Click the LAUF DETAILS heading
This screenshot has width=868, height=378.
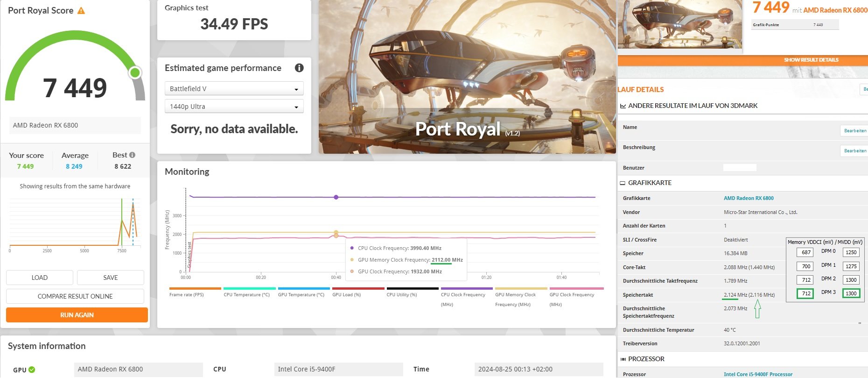pyautogui.click(x=641, y=90)
